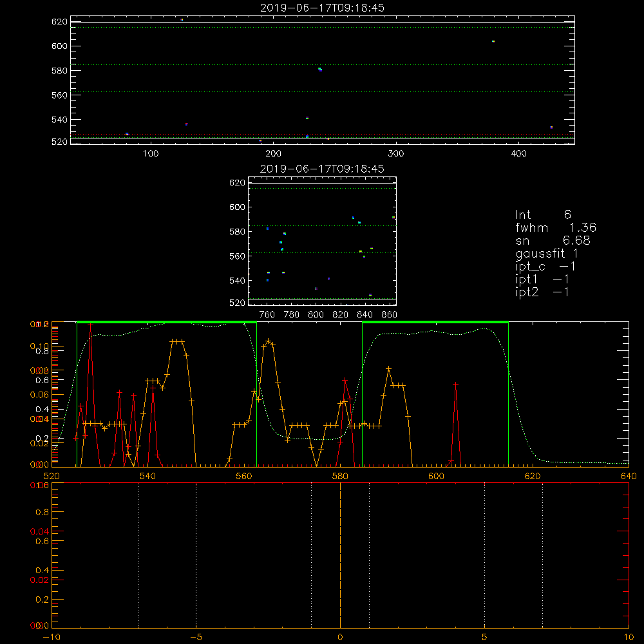Click x-axis label '840' of the middle plot
Image resolution: width=644 pixels, height=644 pixels.
[x=365, y=315]
